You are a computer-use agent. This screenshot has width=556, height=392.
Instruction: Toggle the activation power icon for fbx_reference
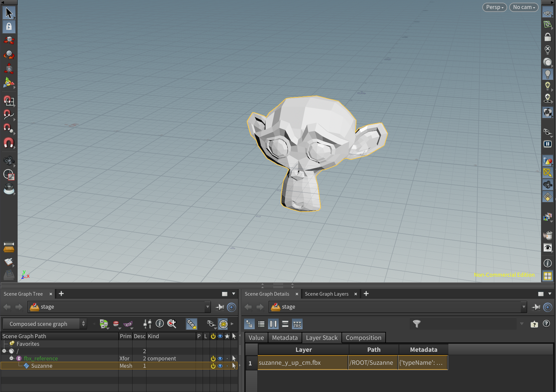pos(213,358)
